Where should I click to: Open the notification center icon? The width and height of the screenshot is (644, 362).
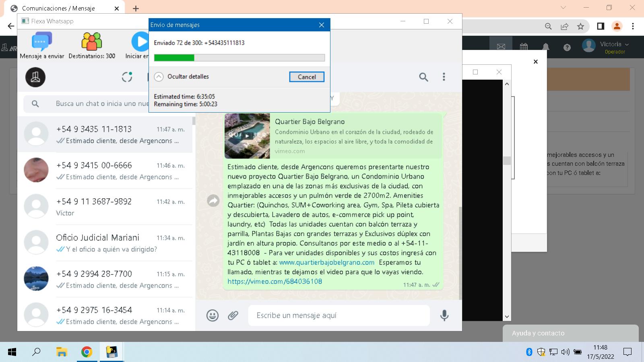click(627, 352)
